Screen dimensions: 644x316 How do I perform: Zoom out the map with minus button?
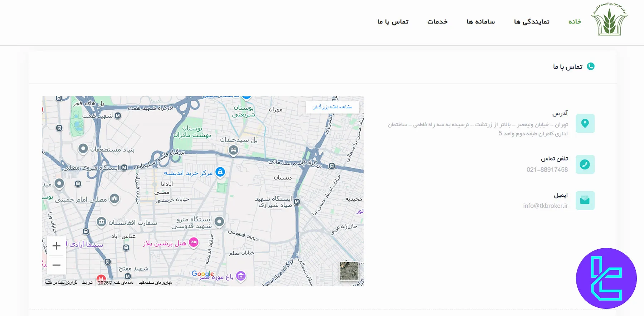[x=57, y=265]
